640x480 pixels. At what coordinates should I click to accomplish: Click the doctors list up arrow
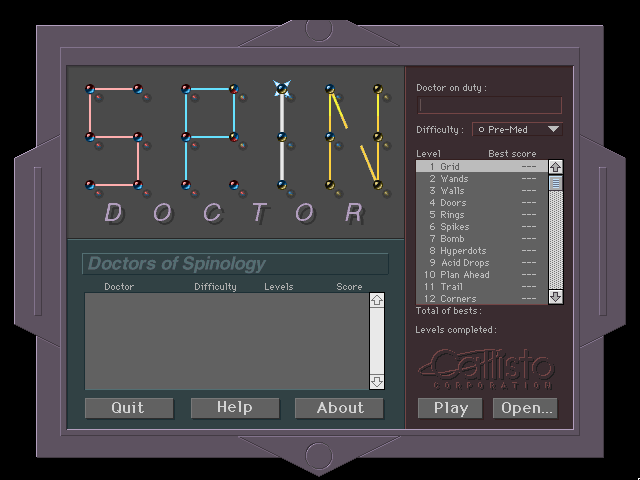[x=377, y=299]
